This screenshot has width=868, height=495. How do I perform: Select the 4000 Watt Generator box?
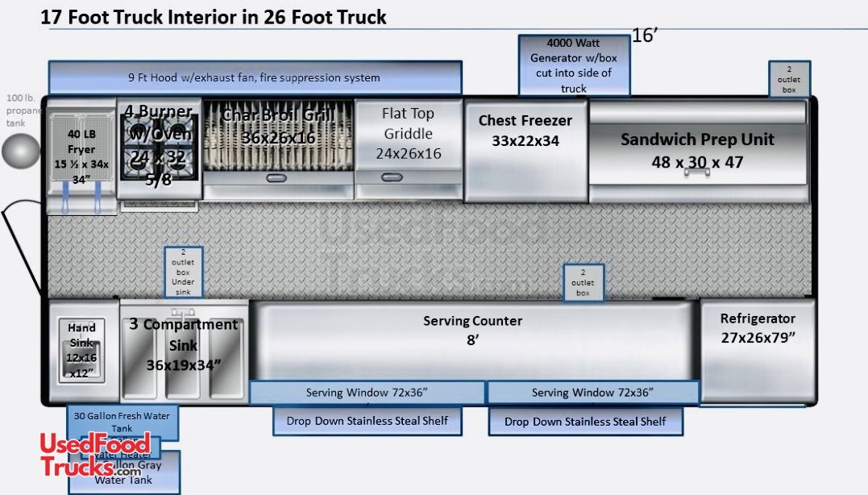pos(573,64)
